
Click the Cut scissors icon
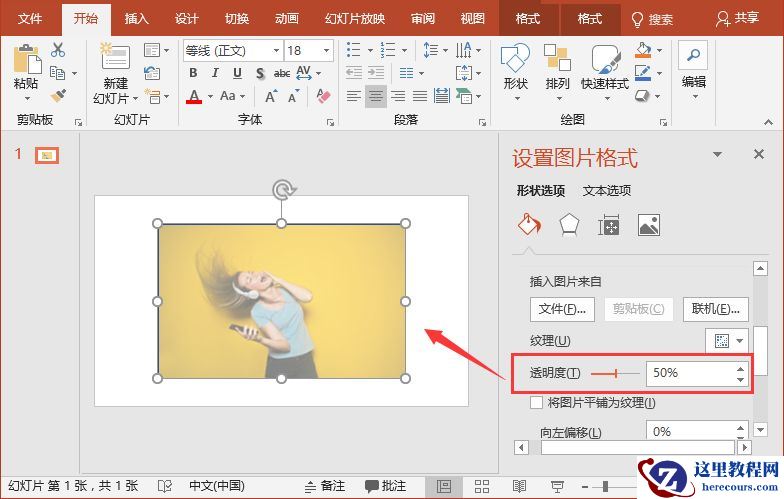pyautogui.click(x=58, y=50)
